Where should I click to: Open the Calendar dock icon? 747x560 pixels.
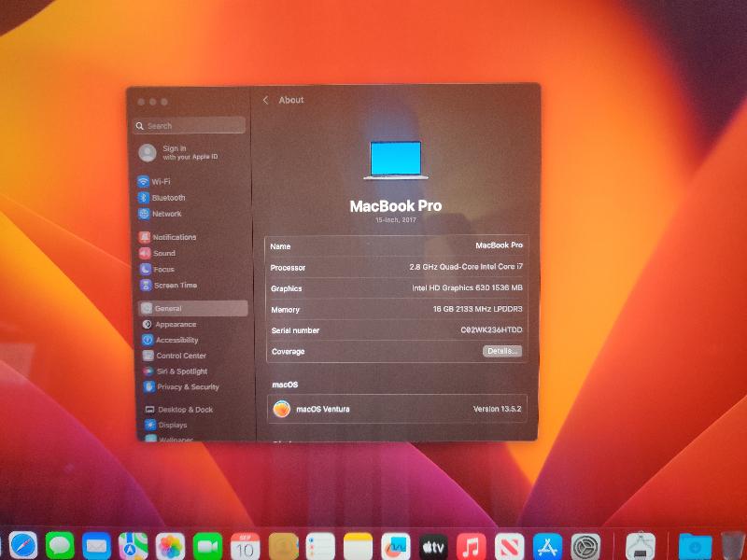pos(245,546)
